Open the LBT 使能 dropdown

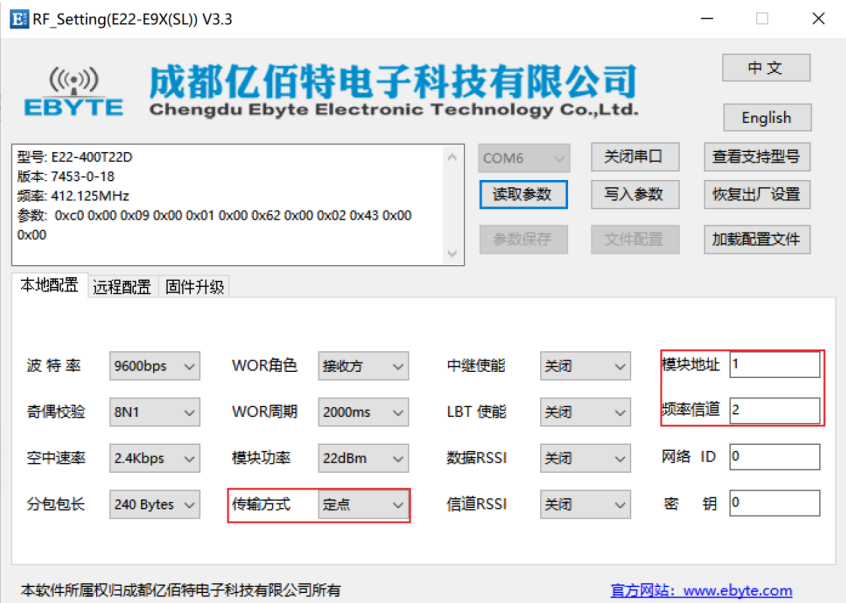click(585, 412)
